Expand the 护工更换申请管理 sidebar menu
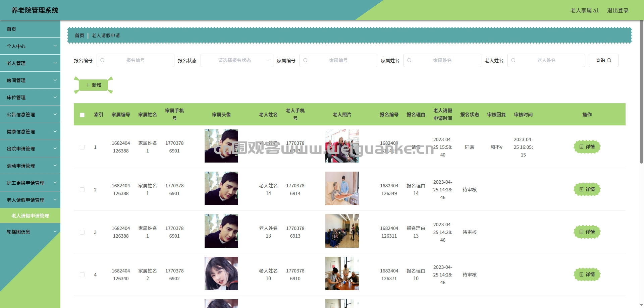Image resolution: width=644 pixels, height=308 pixels. pos(30,183)
